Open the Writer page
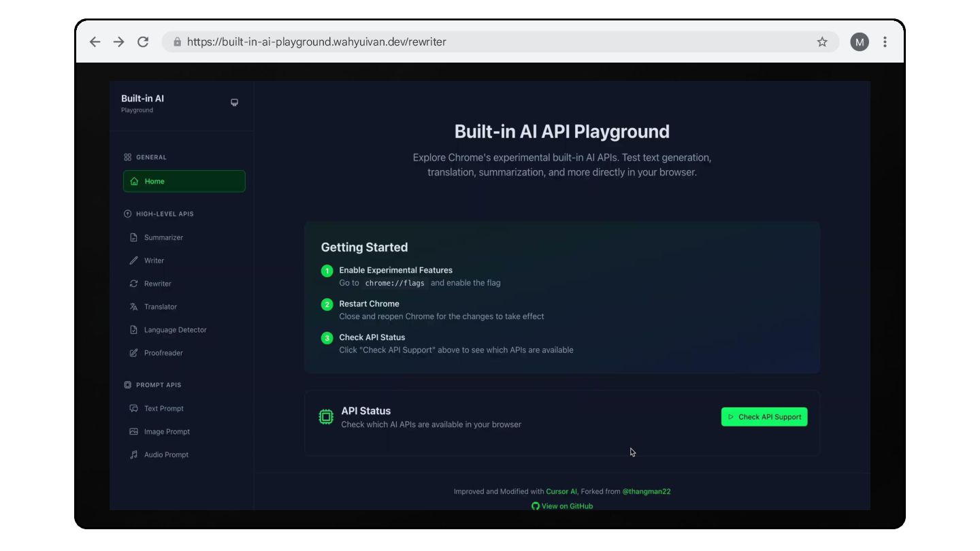The height and width of the screenshot is (551, 980). click(x=184, y=261)
